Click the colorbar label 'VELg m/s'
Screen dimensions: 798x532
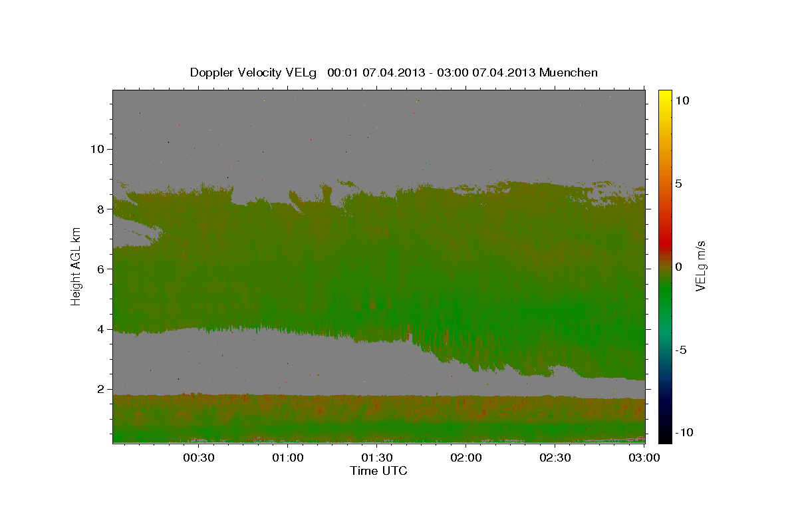[x=700, y=266]
